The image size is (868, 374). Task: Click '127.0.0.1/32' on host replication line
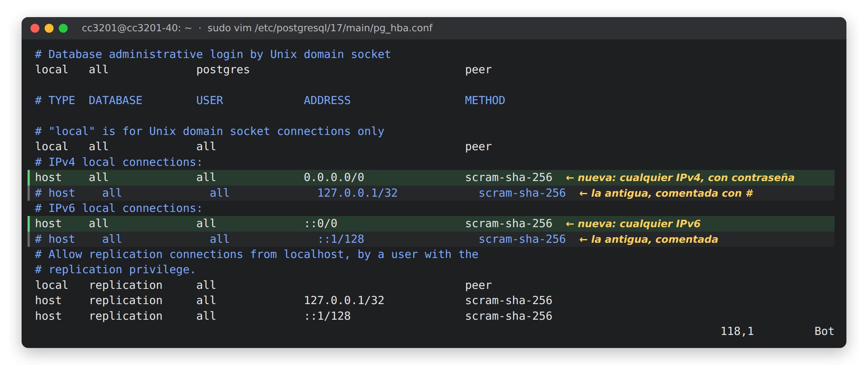(344, 300)
